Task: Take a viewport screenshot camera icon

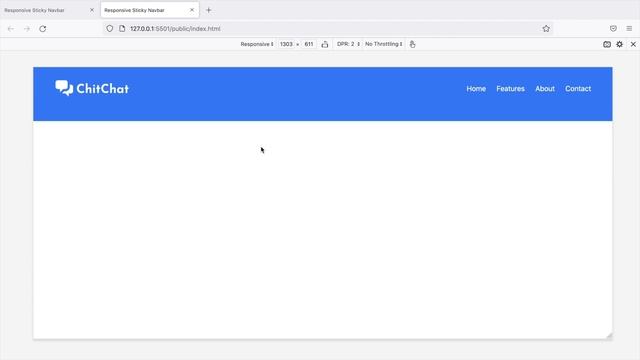Action: 607,44
